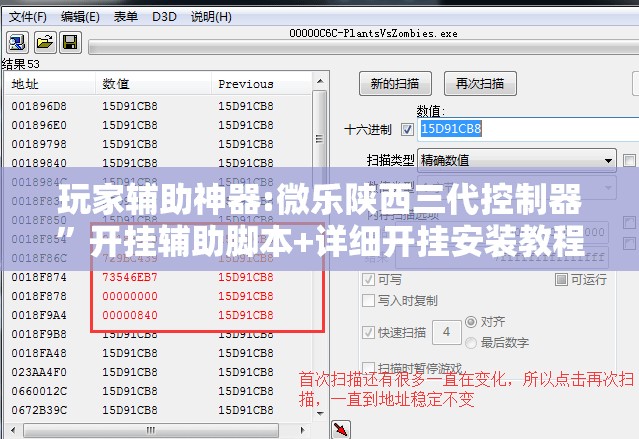This screenshot has height=439, width=639.
Task: Open the process list icon
Action: (x=17, y=42)
